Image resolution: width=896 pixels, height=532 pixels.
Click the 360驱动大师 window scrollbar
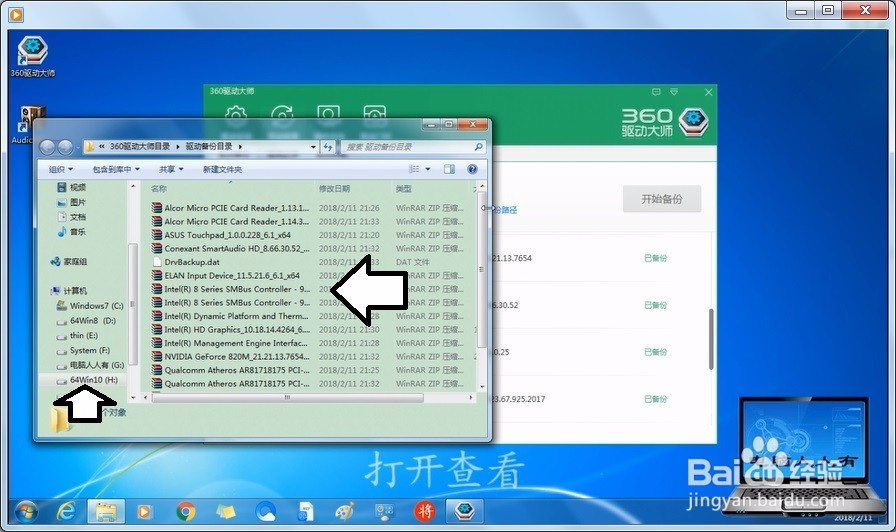coord(711,339)
